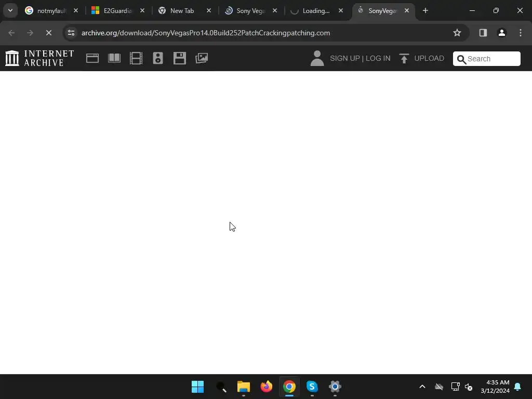532x399 pixels.
Task: Open Chrome three-dot menu
Action: (x=521, y=33)
